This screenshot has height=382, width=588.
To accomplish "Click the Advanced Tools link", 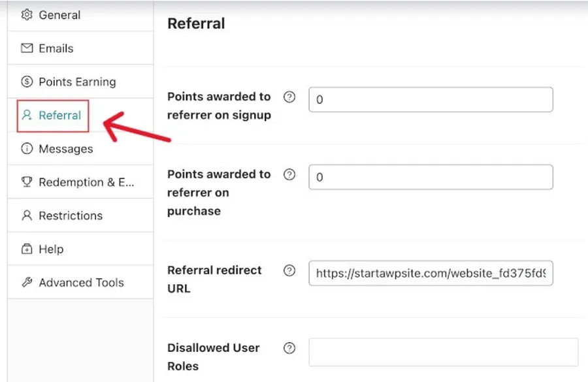I will pos(80,282).
